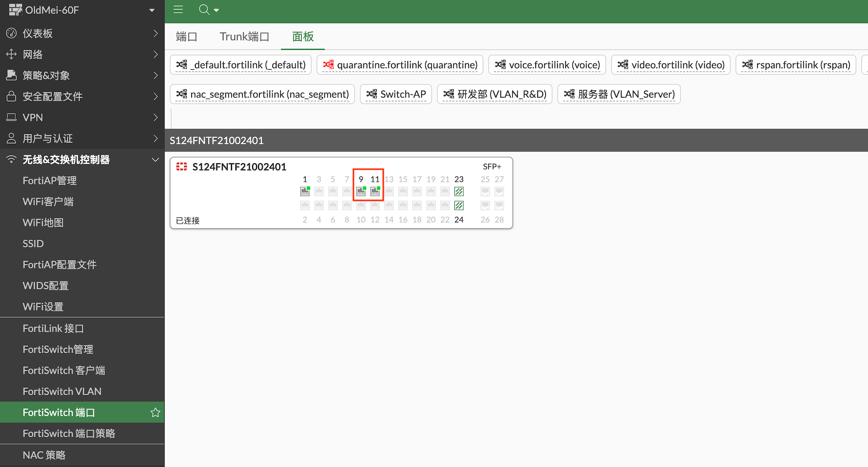Toggle favorite star for FortiSwitch 端口
Viewport: 868px width, 467px height.
pos(156,412)
